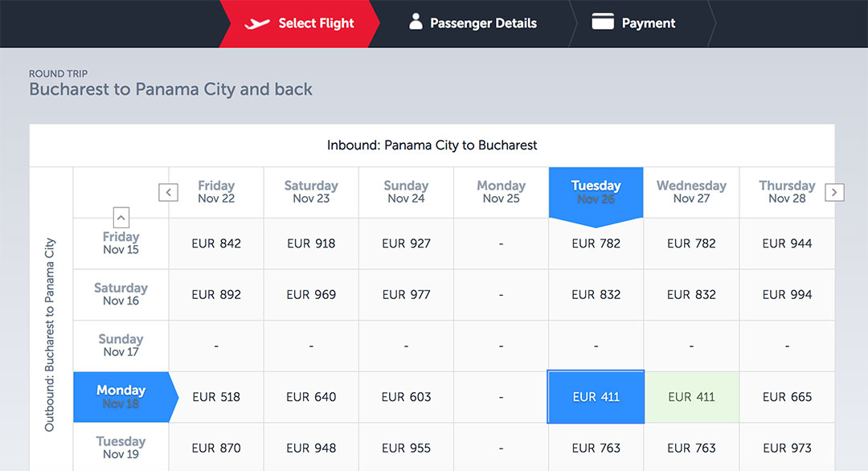Choose the EUR 944 fare under Thursday Nov 28

(786, 243)
